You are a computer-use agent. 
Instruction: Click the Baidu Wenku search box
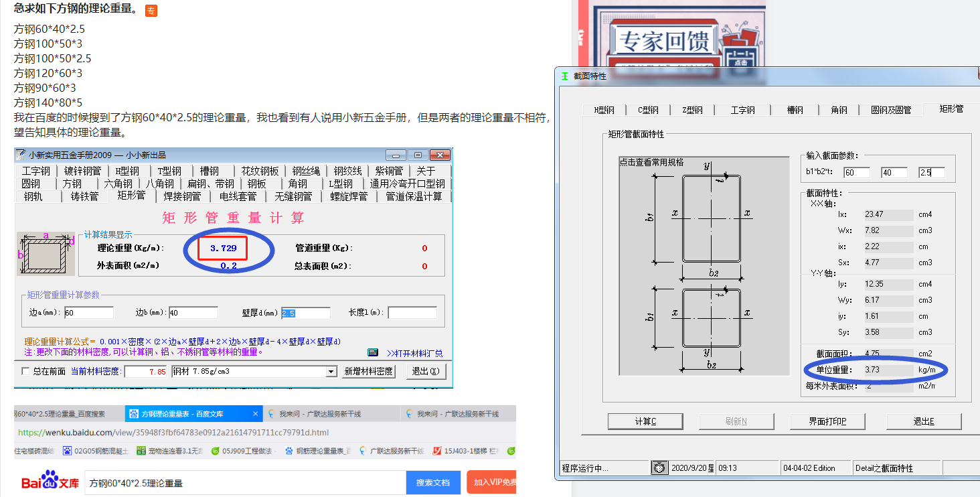pos(245,482)
